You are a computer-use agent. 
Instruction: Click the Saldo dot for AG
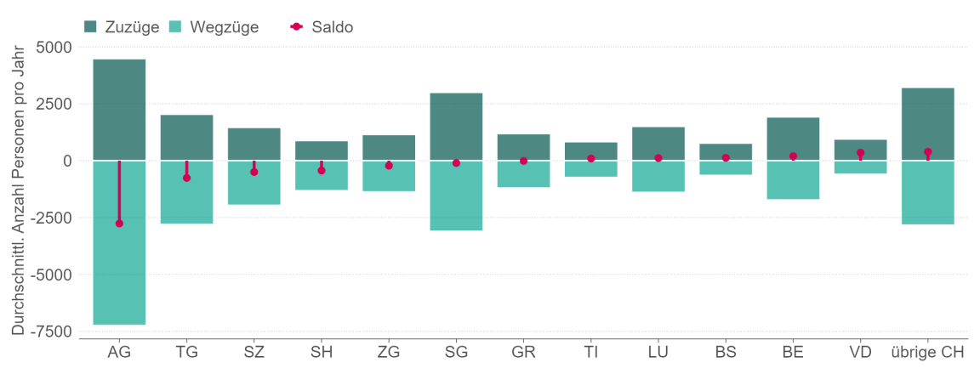(x=119, y=224)
